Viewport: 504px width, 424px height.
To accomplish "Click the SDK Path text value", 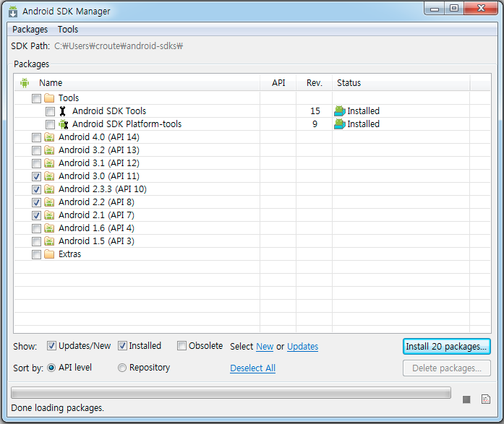I will click(119, 46).
